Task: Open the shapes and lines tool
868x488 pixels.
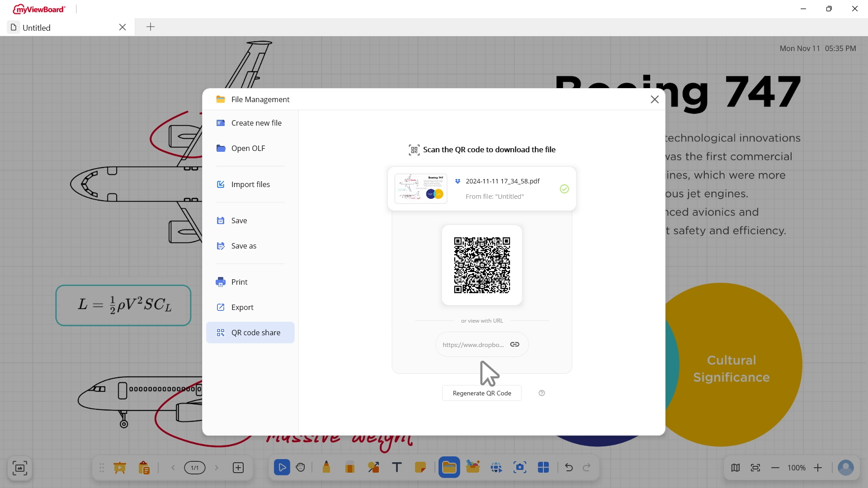Action: pyautogui.click(x=373, y=468)
